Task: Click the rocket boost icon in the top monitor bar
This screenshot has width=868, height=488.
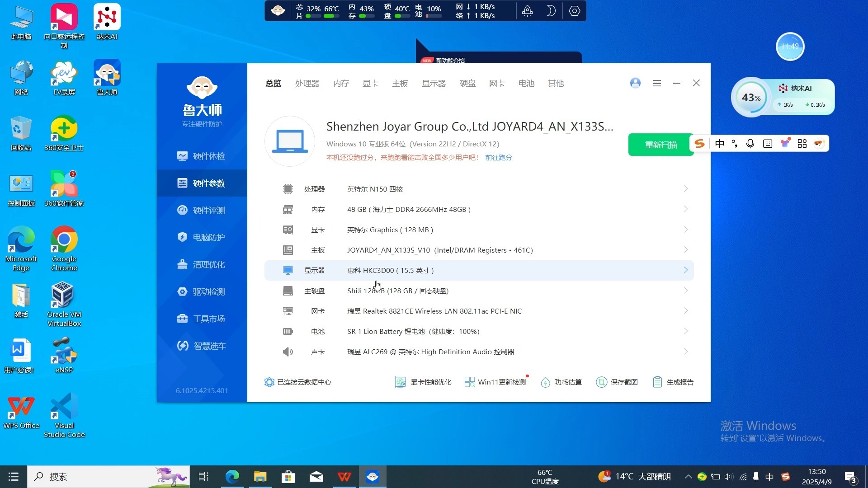Action: point(528,11)
